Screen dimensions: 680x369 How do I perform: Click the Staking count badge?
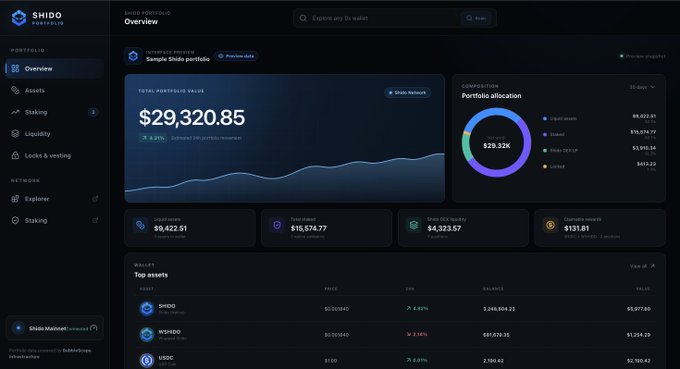(x=93, y=112)
